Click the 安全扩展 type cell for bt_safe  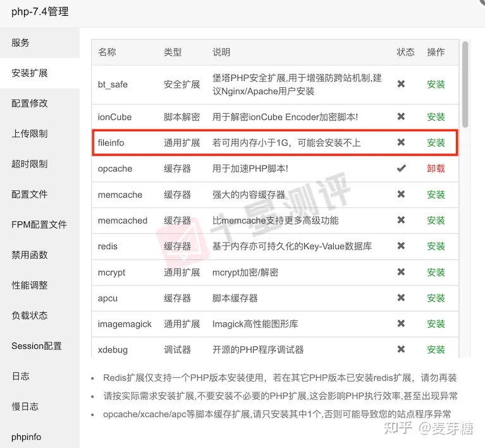pos(182,85)
